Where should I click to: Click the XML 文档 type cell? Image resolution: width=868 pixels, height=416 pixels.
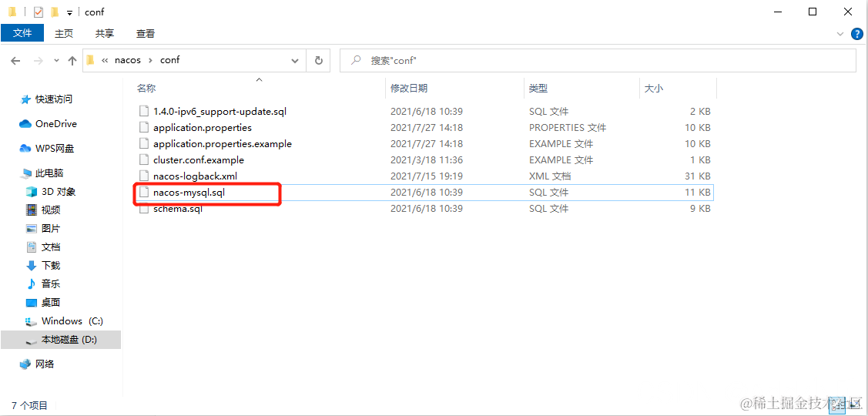[550, 176]
